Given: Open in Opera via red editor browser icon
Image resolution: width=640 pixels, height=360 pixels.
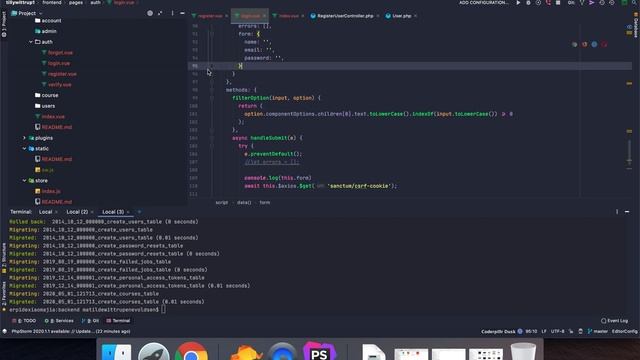Looking at the screenshot, I should (x=604, y=44).
